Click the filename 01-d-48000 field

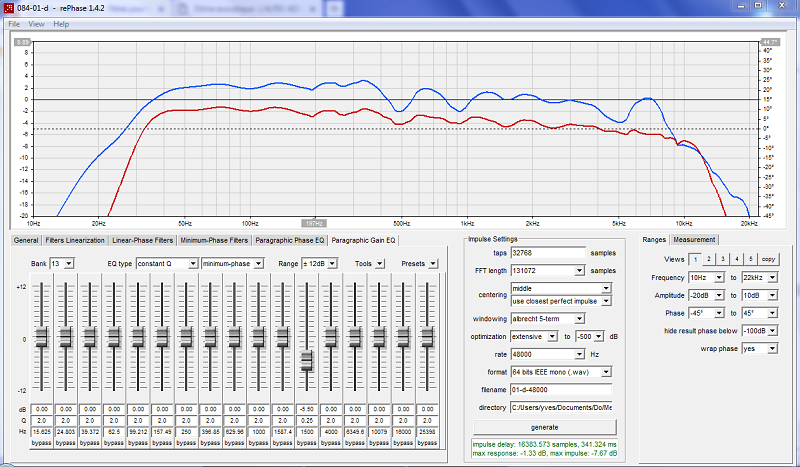coord(561,389)
